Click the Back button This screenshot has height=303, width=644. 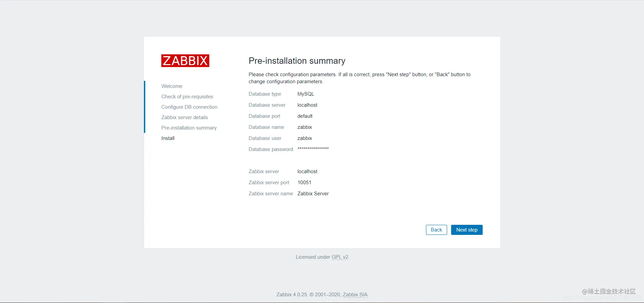click(x=436, y=230)
